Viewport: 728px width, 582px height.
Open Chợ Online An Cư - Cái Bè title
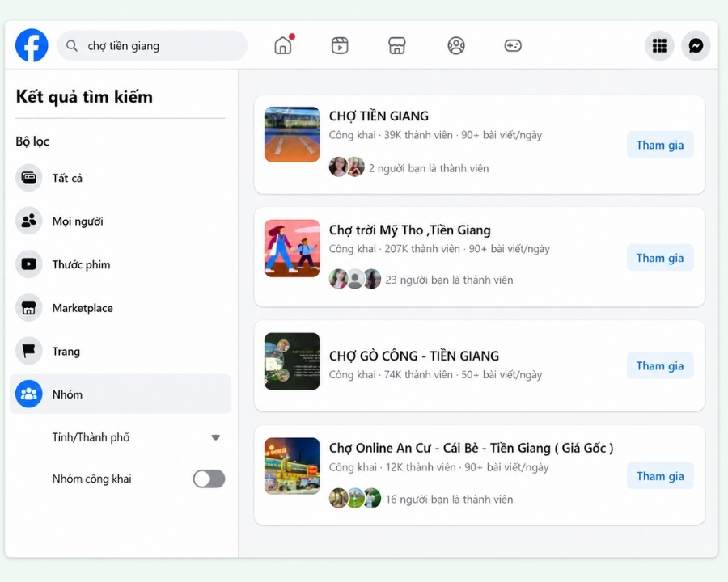472,448
